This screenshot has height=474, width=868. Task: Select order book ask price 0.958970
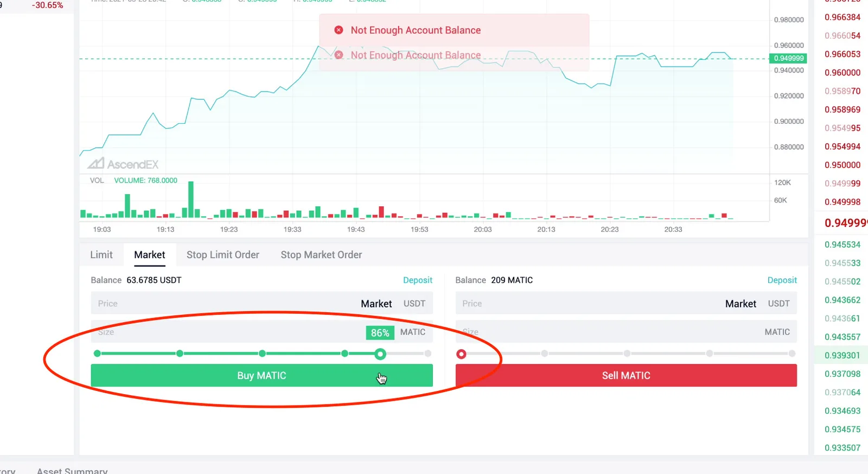tap(843, 91)
